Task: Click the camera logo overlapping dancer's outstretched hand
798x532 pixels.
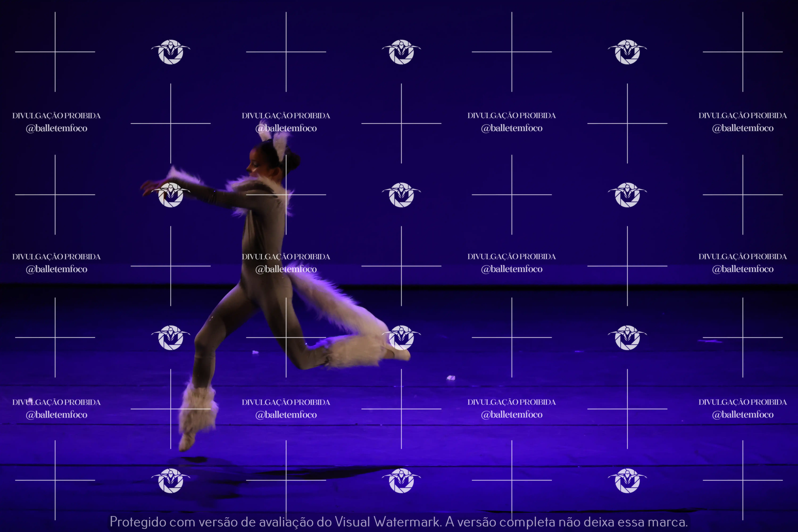Action: [171, 195]
